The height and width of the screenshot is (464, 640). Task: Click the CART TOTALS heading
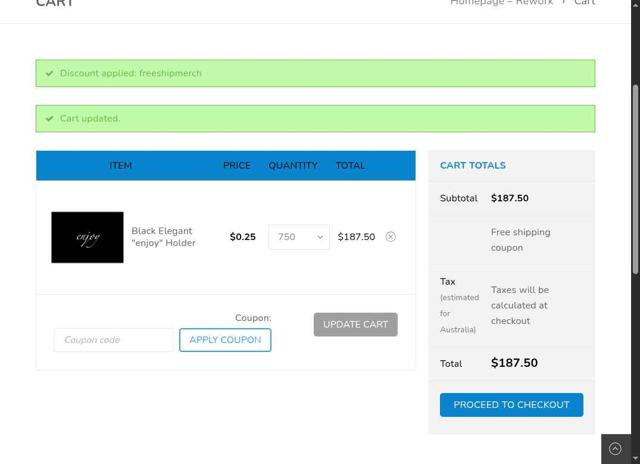(x=473, y=165)
